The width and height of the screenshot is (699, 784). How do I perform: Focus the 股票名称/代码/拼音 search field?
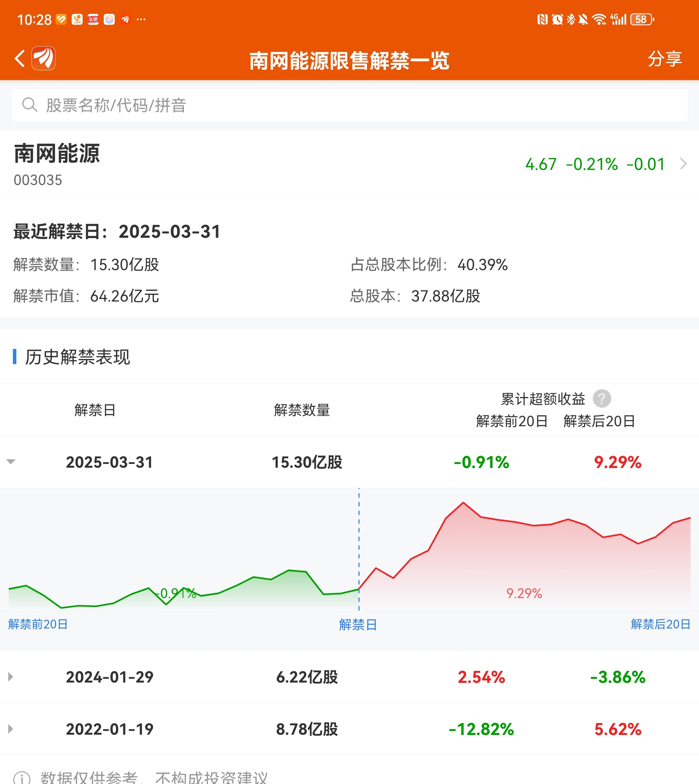(349, 105)
